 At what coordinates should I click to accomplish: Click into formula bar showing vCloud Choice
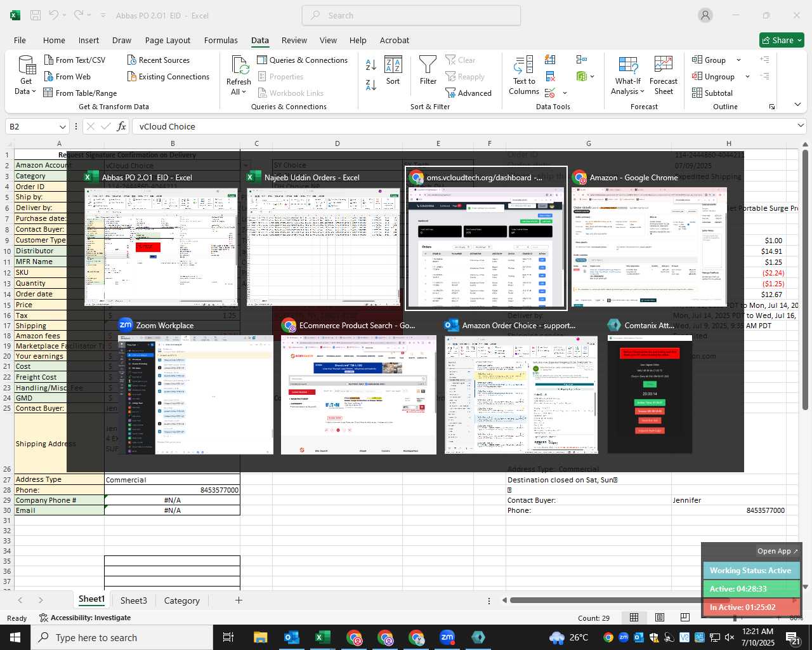click(463, 126)
